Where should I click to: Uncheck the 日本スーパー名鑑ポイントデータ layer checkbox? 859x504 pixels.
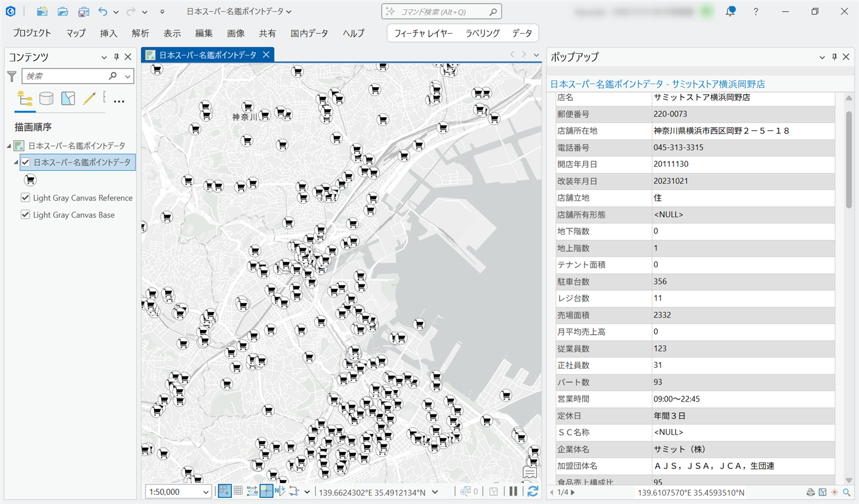point(26,162)
